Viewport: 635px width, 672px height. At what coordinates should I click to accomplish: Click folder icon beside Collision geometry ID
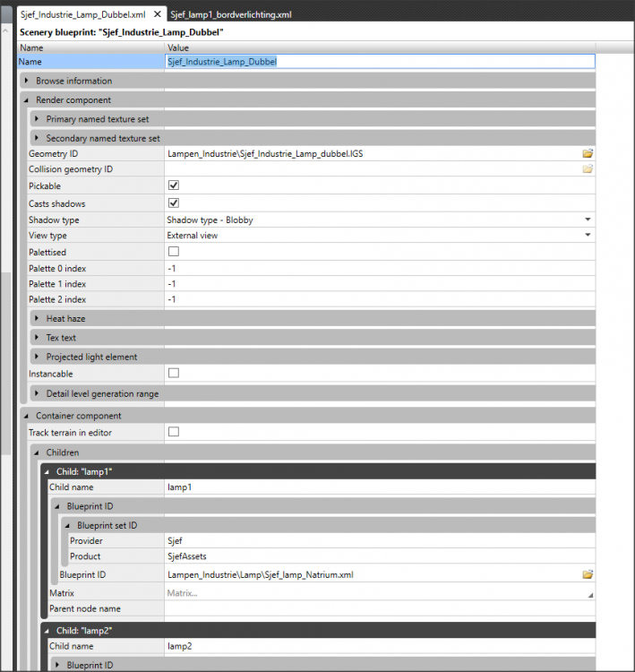point(588,169)
